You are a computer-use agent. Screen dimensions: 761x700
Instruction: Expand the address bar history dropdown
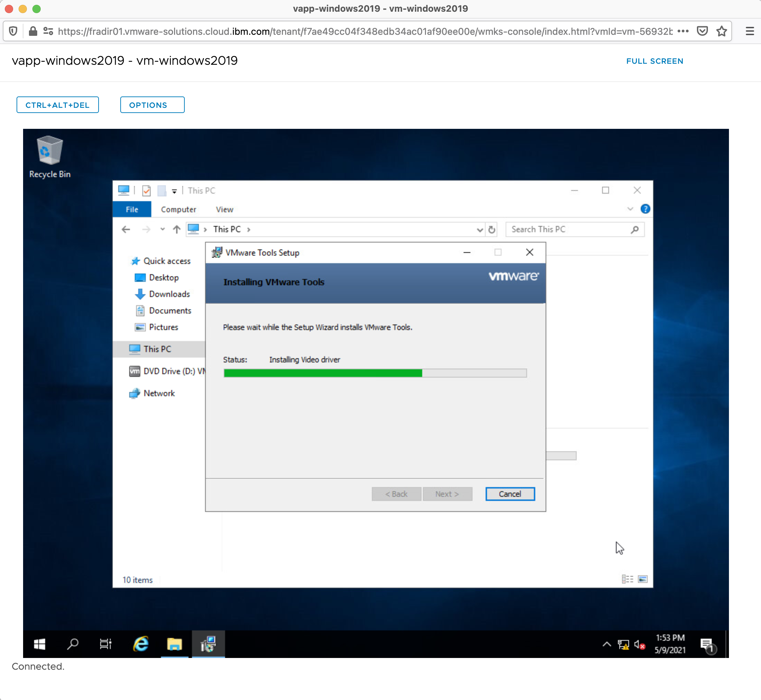click(x=479, y=229)
